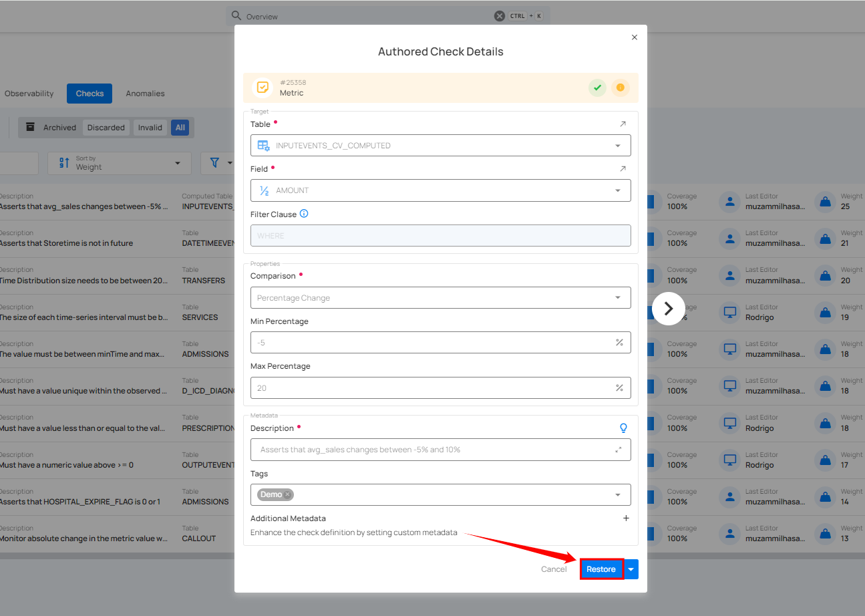Click the weight icon for weight 14
The width and height of the screenshot is (865, 616).
[825, 496]
